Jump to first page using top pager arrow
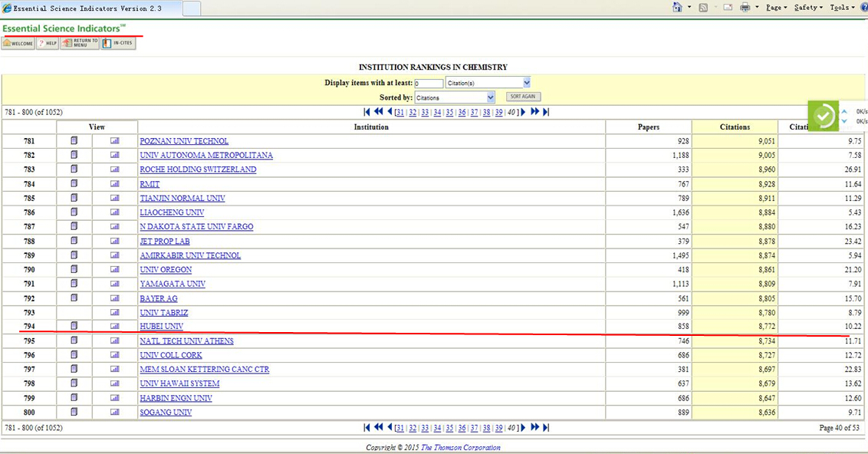This screenshot has width=868, height=454. click(367, 112)
